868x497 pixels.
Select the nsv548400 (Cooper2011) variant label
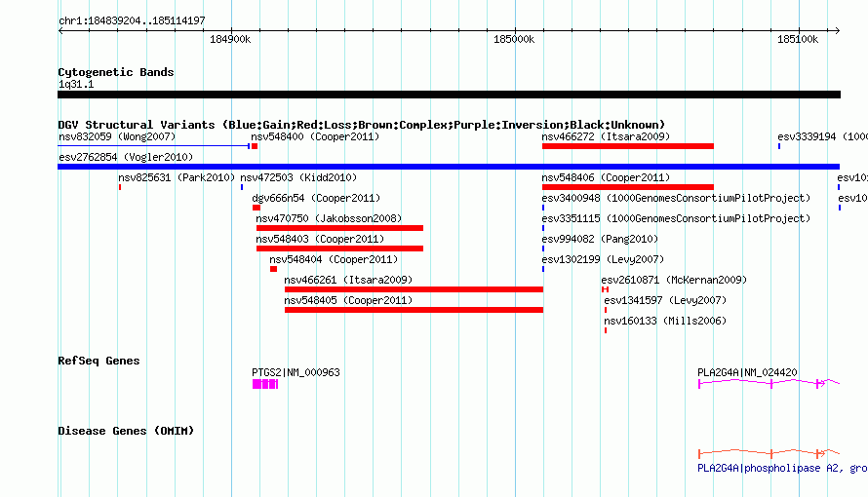tap(315, 136)
